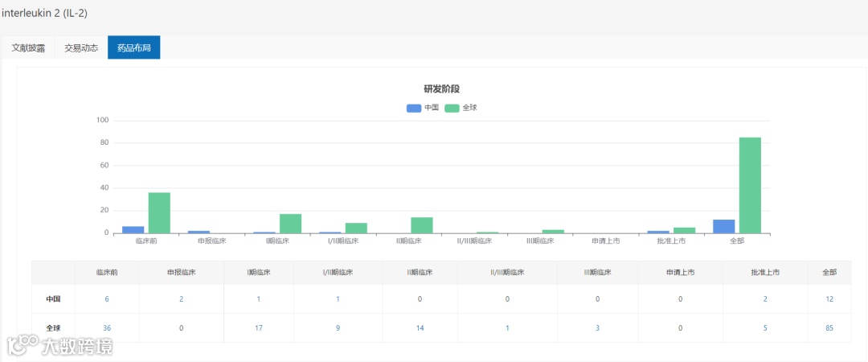Click the green 全球 legend color swatch

[452, 108]
